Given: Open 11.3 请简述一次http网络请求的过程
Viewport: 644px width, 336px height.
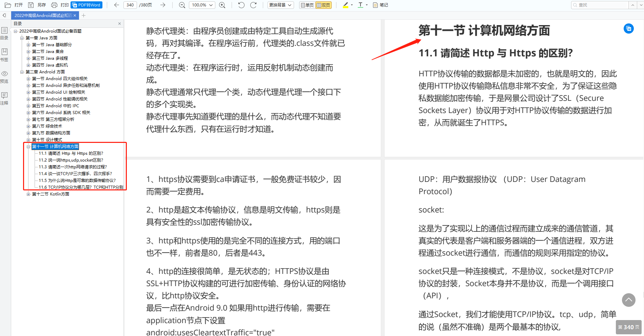Looking at the screenshot, I should 73,167.
